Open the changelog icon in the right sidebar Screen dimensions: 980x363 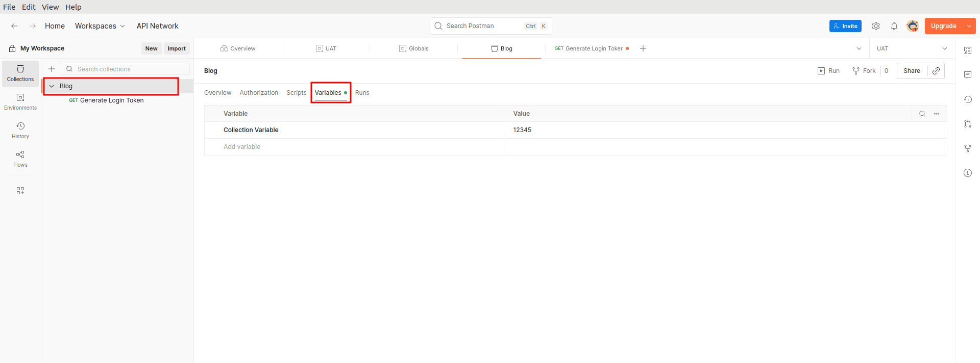[x=968, y=99]
